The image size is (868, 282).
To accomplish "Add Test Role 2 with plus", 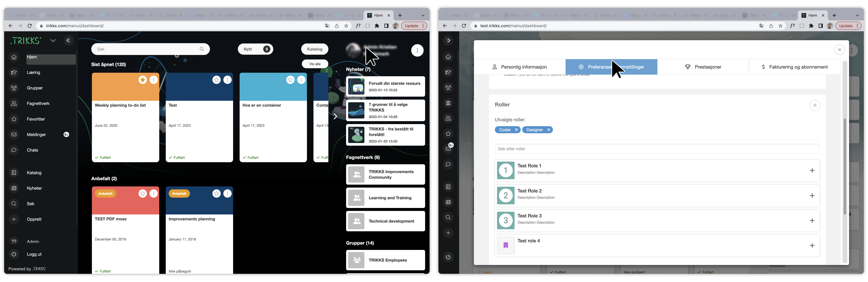I will pos(812,196).
